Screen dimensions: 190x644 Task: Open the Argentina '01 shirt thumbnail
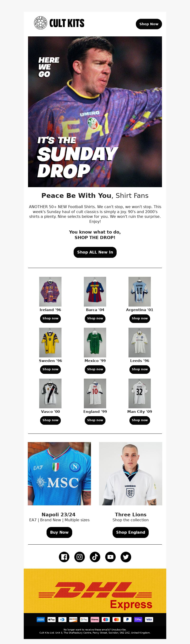[x=140, y=292]
